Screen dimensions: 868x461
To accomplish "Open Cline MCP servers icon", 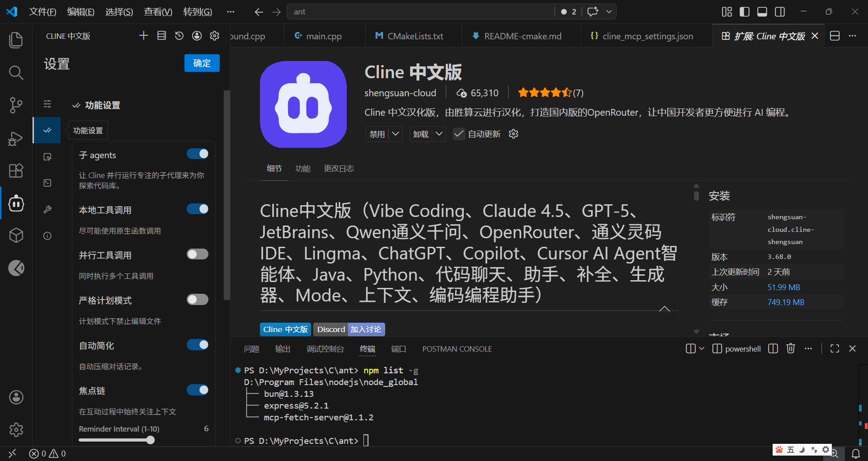I will [x=161, y=36].
